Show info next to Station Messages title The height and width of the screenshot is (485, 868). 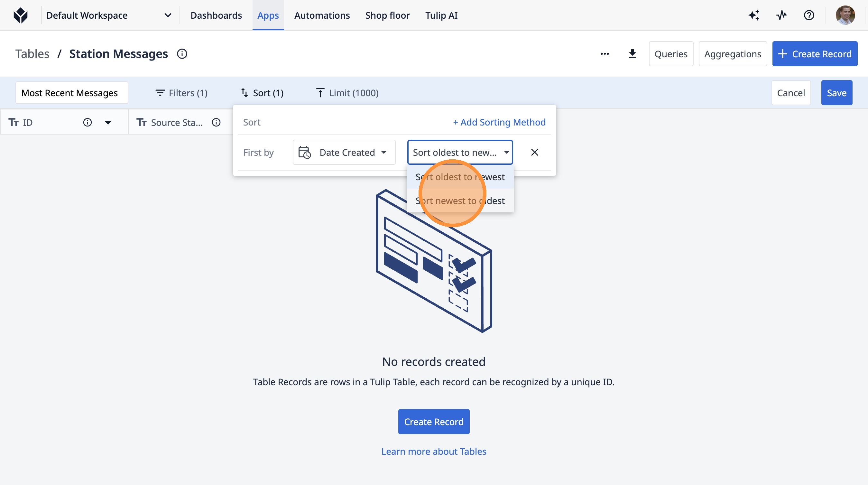(182, 54)
